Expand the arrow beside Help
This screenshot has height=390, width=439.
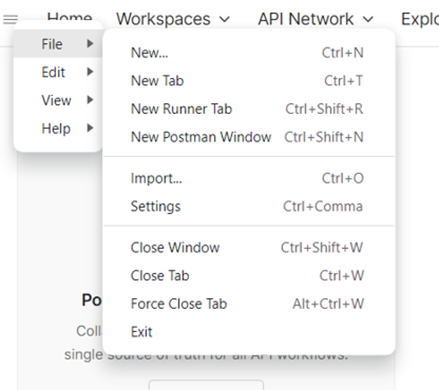click(90, 128)
